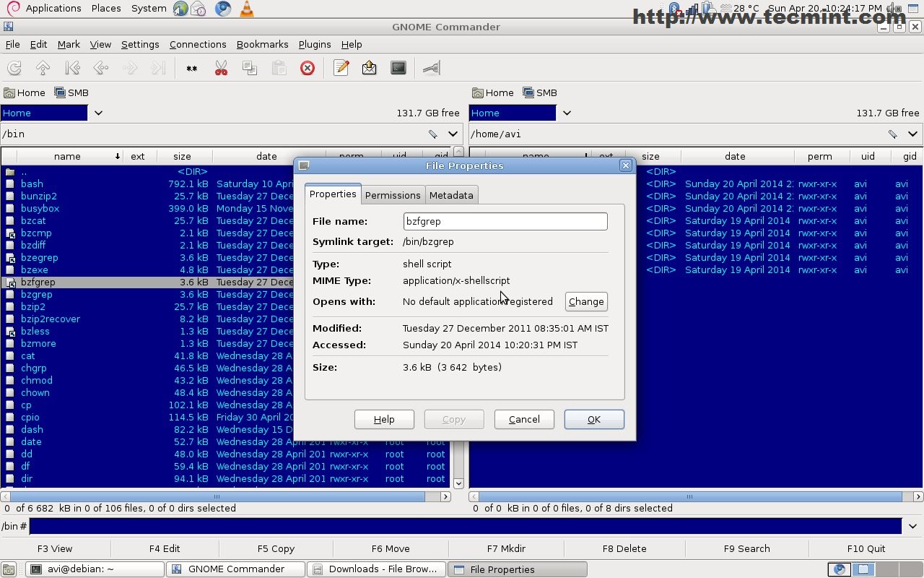The width and height of the screenshot is (924, 578).
Task: Click the File name text field
Action: coord(505,221)
